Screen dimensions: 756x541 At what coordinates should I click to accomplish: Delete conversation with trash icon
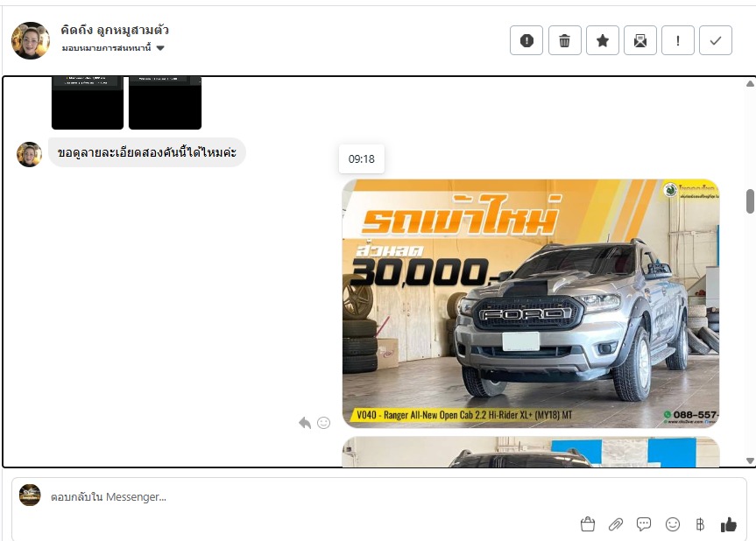point(565,40)
